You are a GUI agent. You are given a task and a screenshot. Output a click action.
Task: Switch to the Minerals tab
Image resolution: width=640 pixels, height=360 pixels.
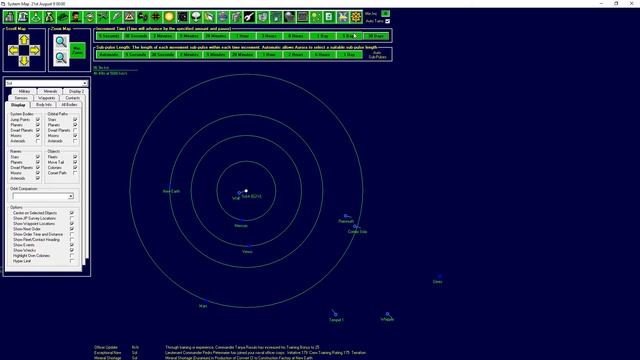point(50,91)
